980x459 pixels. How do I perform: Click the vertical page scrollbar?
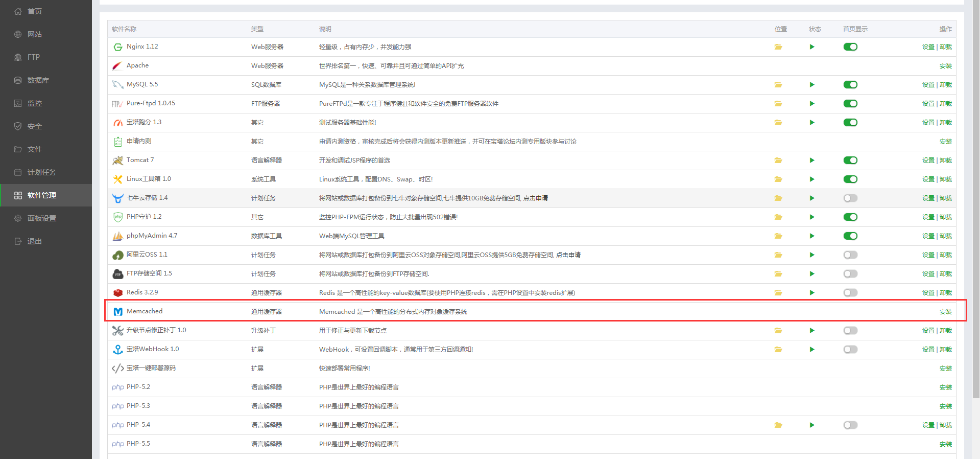click(976, 199)
